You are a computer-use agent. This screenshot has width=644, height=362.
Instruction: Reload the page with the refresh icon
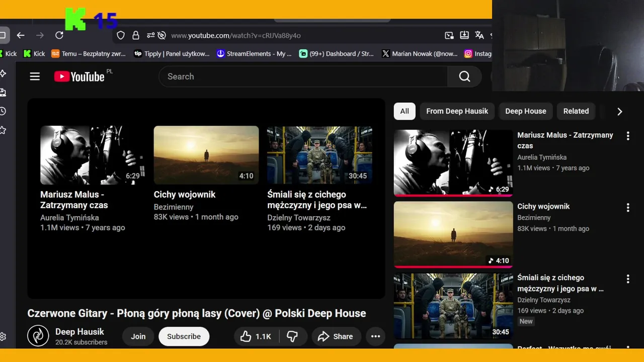[x=59, y=35]
